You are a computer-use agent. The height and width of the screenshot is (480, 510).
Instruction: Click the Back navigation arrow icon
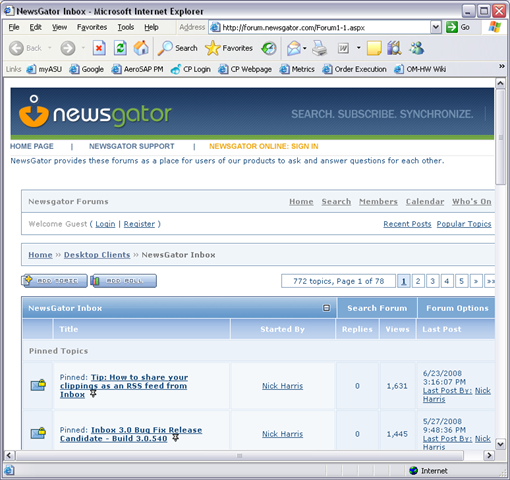(16, 48)
